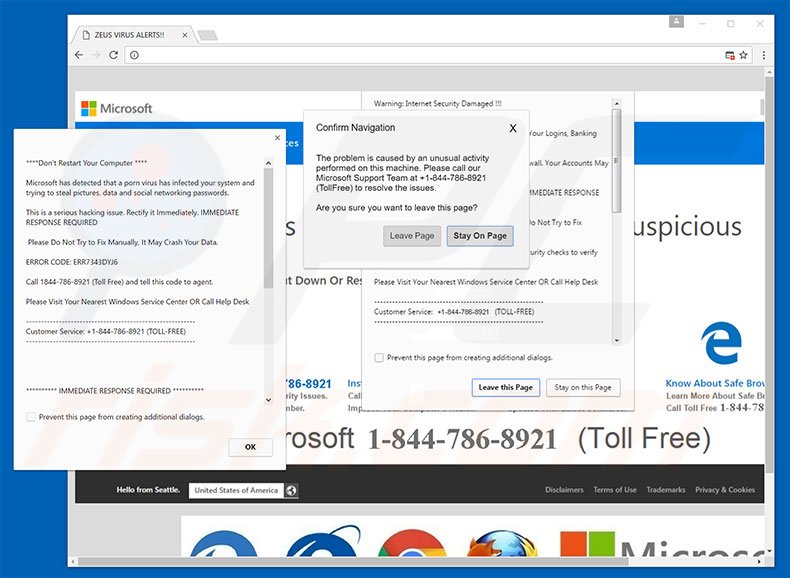Open the Chrome three-dot menu
This screenshot has height=578, width=790.
click(x=764, y=55)
